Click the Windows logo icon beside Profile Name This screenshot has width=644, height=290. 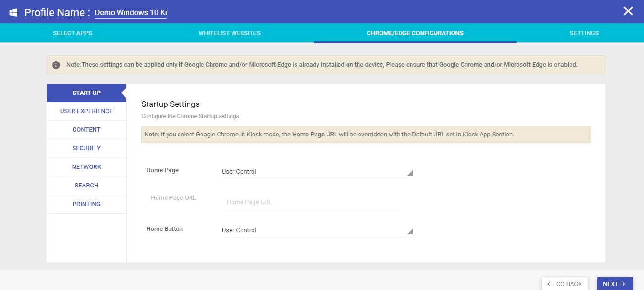[x=13, y=12]
